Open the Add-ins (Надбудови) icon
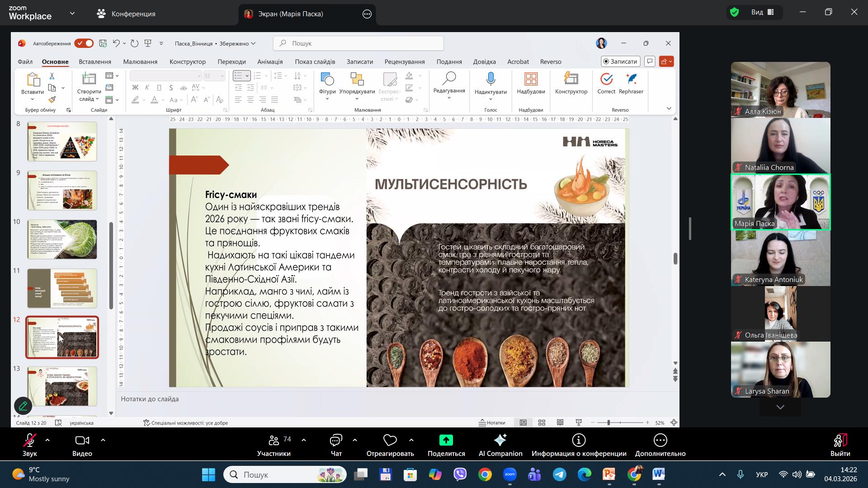The image size is (868, 488). (531, 80)
